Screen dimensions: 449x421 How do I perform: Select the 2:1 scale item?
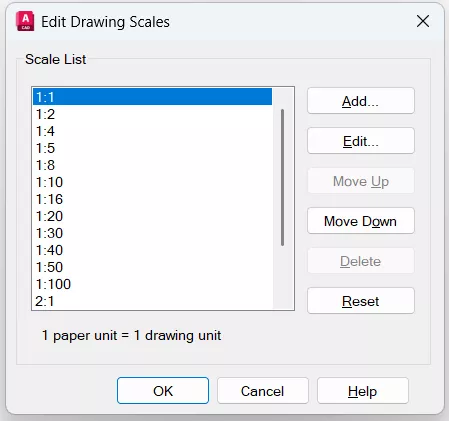(x=152, y=301)
